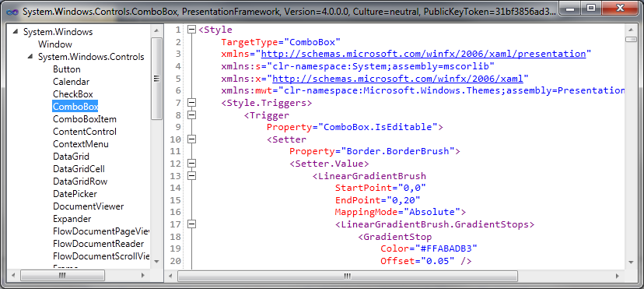Maximize the window

click(x=591, y=8)
